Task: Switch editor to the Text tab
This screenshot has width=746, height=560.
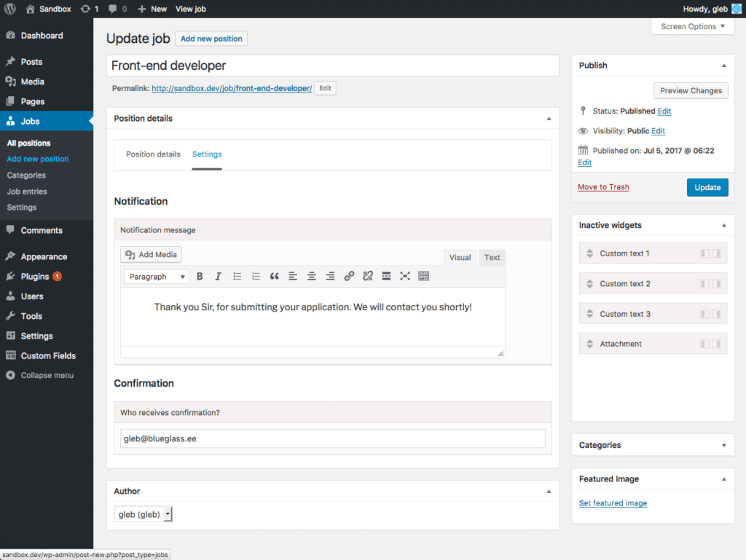Action: (x=492, y=258)
